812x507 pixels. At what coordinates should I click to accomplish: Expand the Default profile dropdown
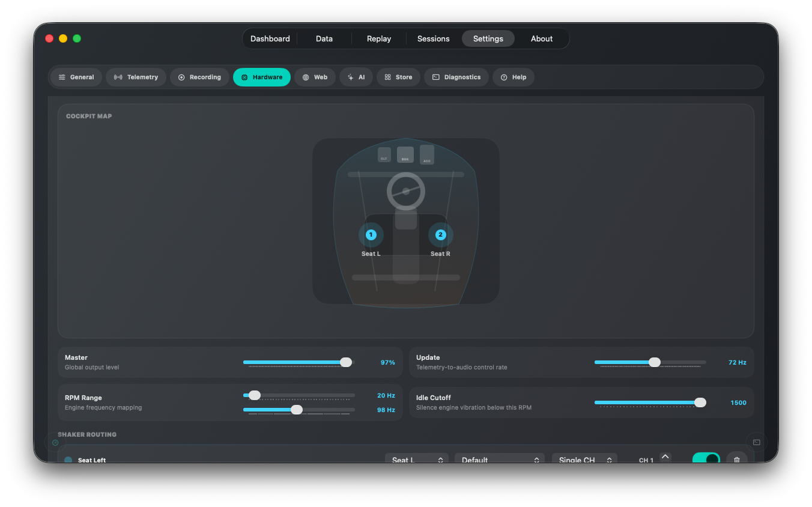[500, 460]
